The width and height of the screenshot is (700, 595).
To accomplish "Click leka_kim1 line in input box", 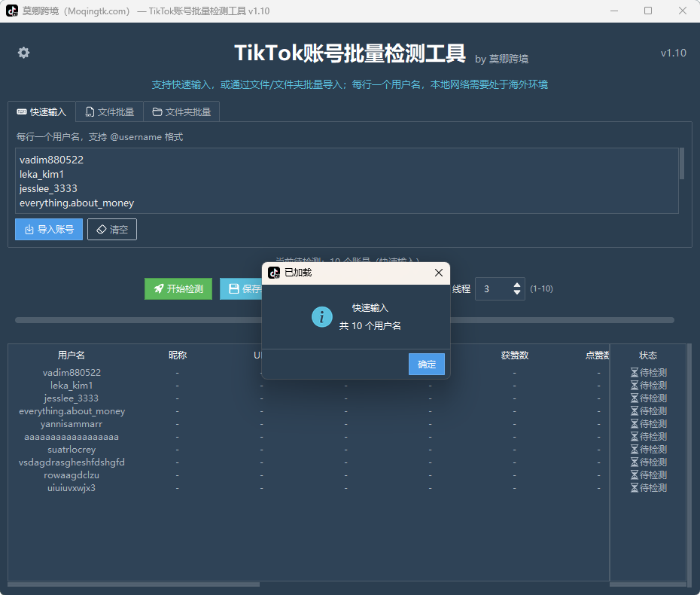I will pyautogui.click(x=41, y=174).
